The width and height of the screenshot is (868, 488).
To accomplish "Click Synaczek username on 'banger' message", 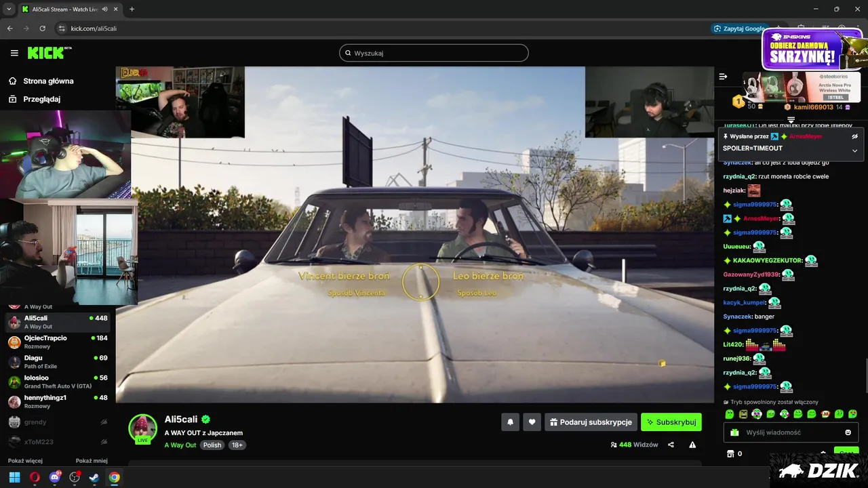I will [737, 317].
